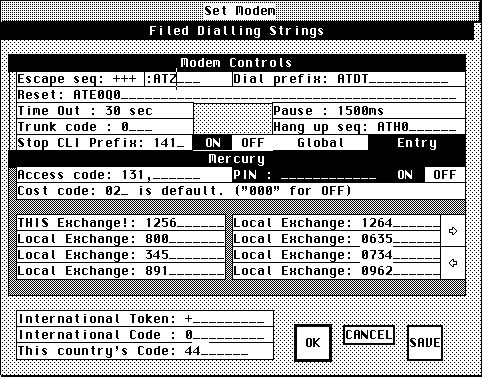Click the OK button

coord(313,343)
